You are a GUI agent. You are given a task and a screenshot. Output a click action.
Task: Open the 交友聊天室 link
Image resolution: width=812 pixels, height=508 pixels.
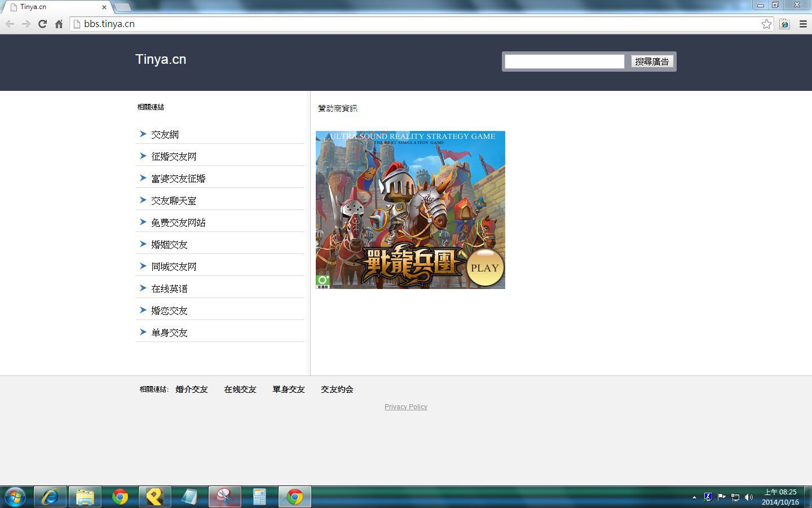tap(174, 200)
